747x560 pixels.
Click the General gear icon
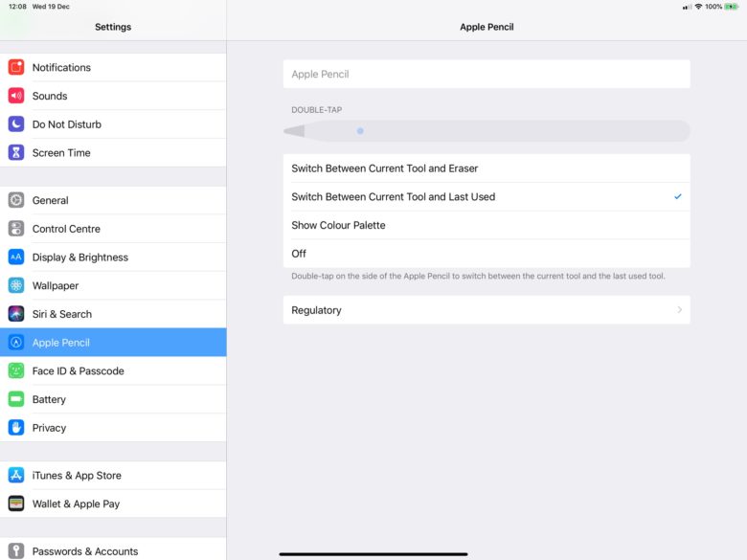[x=16, y=200]
